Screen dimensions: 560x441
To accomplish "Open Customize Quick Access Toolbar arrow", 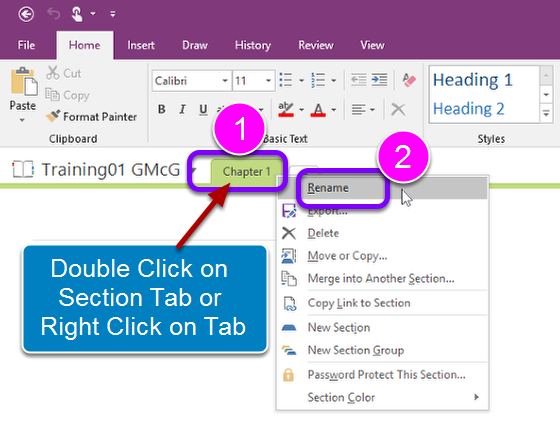I will 112,14.
